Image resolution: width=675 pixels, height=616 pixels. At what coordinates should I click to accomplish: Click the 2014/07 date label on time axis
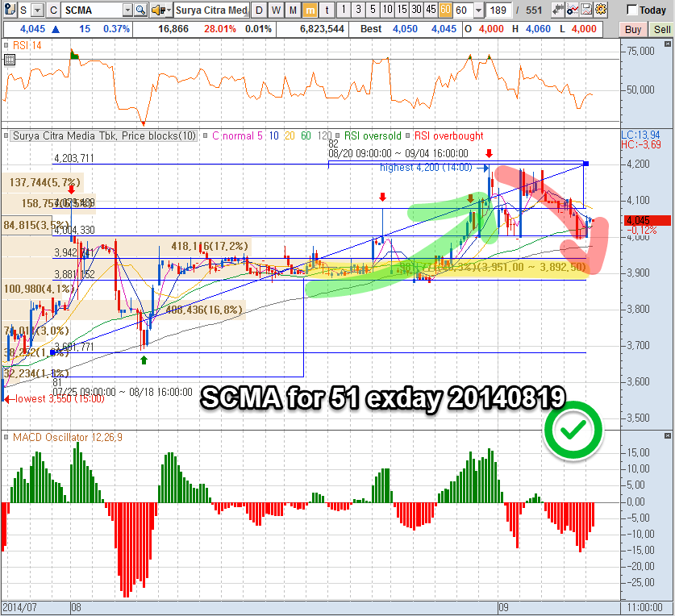(x=19, y=607)
